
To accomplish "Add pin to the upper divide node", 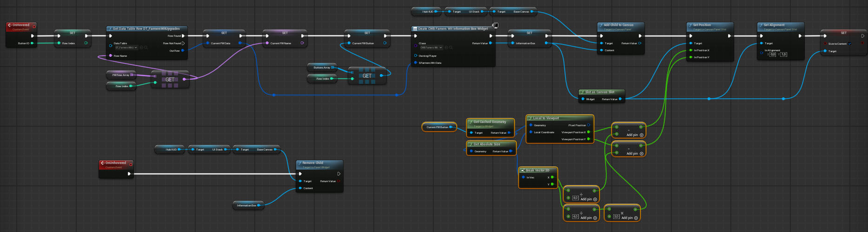I will pos(588,199).
